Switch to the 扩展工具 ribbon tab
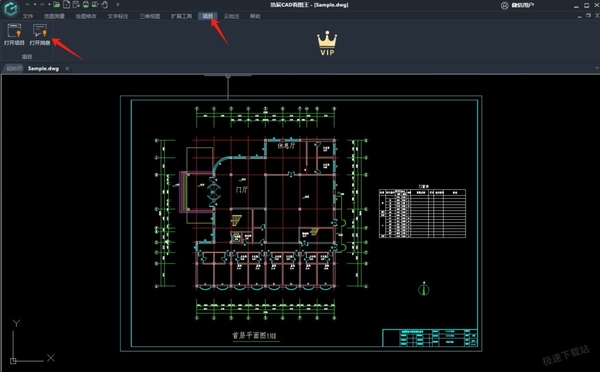600x372 pixels. tap(181, 16)
